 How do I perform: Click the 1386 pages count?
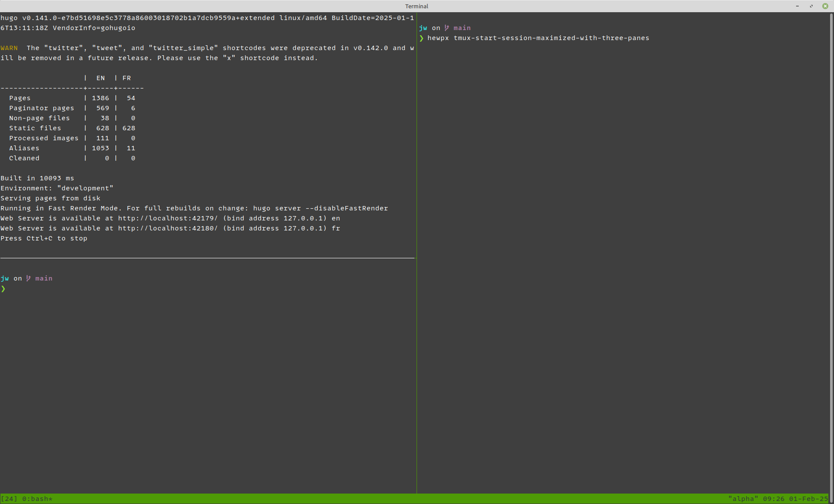(x=101, y=98)
